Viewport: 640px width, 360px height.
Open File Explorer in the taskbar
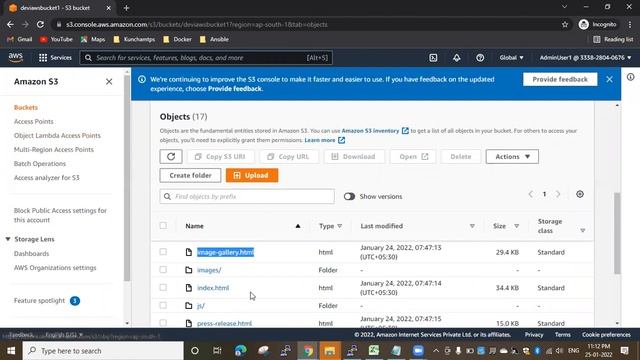tap(330, 351)
